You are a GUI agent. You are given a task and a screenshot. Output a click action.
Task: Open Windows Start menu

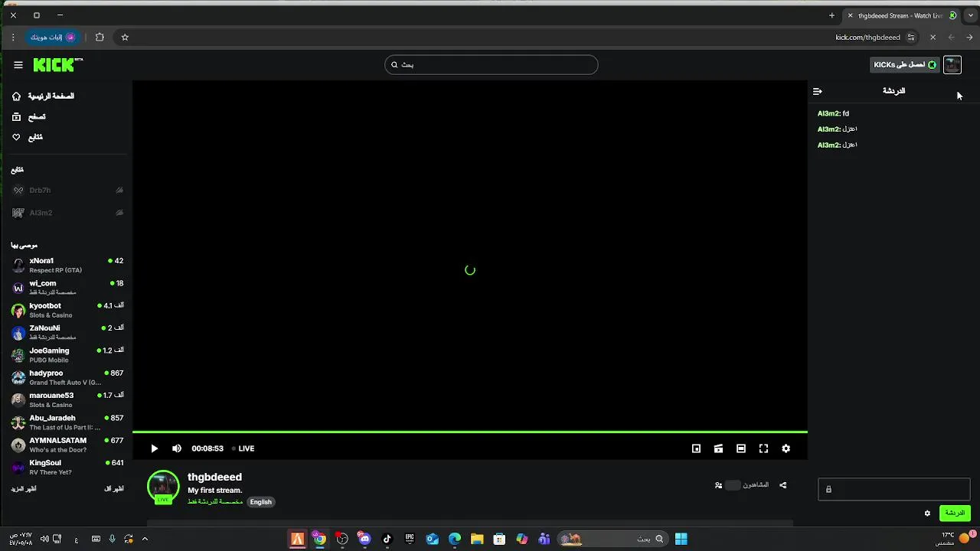tap(681, 539)
